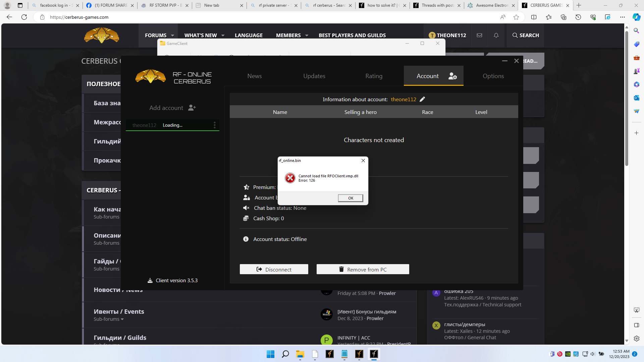The image size is (644, 362).
Task: Open Edge Read aloud icon
Action: (x=502, y=17)
